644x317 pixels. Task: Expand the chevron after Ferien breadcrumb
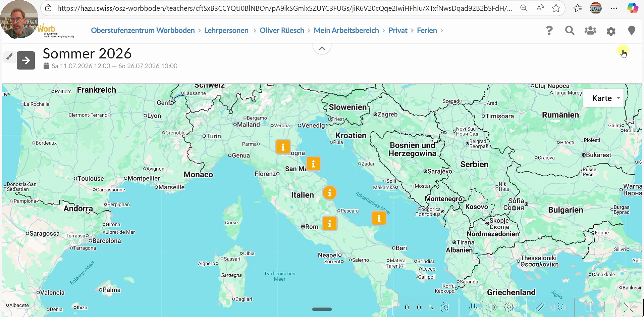442,31
